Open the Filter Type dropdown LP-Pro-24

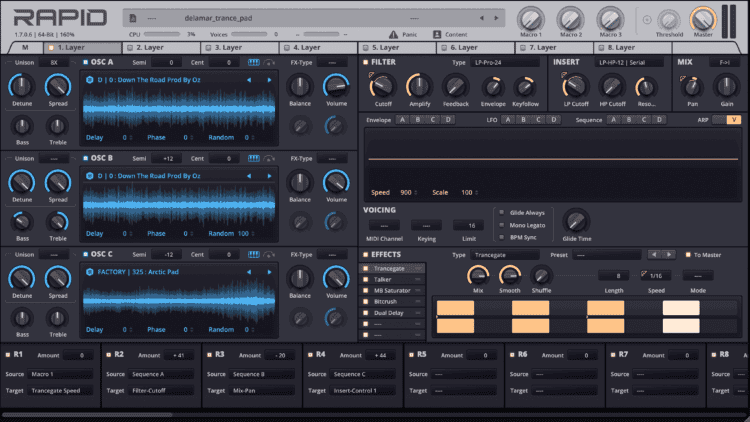[505, 62]
